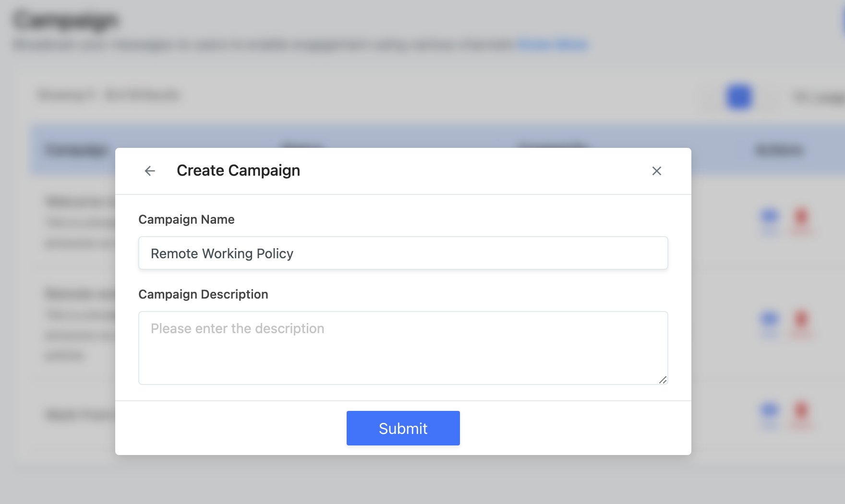Click the blurred blue square button above table

click(739, 97)
